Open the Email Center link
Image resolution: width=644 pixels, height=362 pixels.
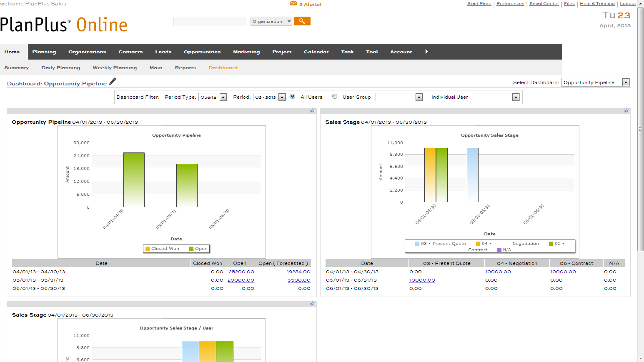tap(544, 4)
